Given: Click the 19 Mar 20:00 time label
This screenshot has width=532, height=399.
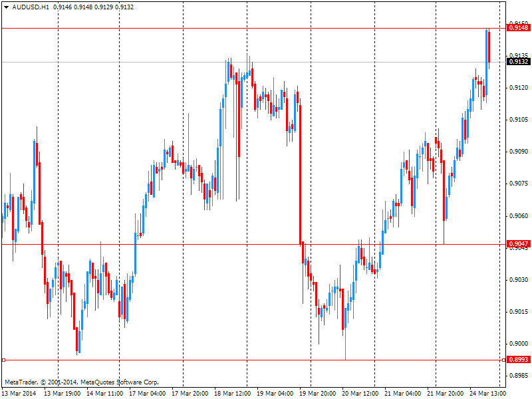Looking at the screenshot, I should point(318,394).
